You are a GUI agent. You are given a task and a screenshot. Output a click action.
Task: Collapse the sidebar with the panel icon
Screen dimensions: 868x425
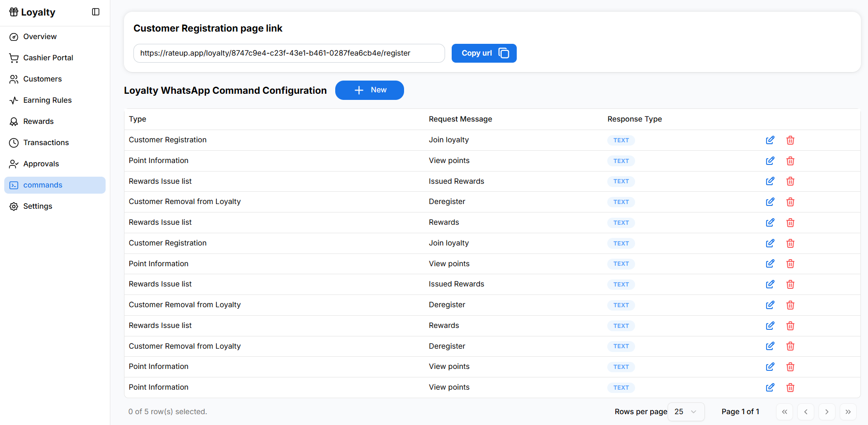pyautogui.click(x=96, y=12)
